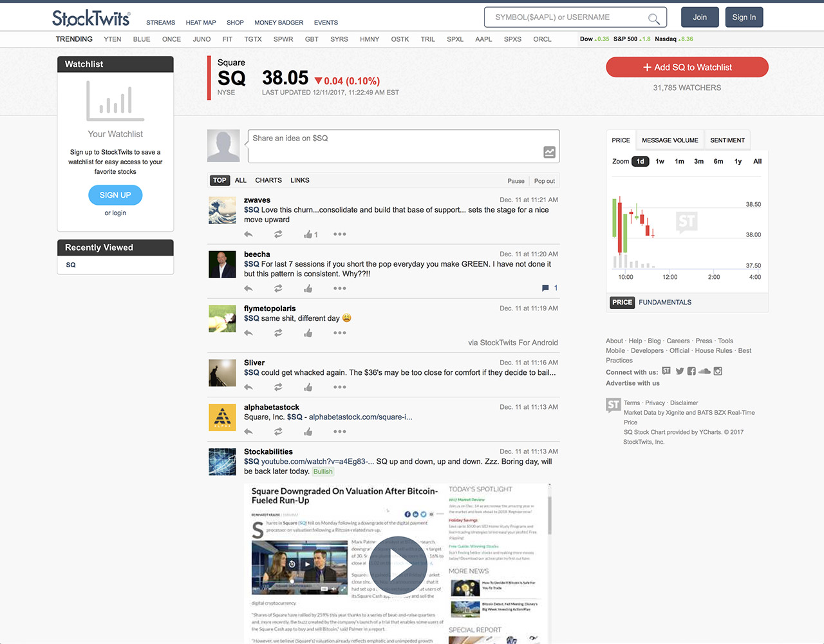Set chart zoom to 1w

[x=660, y=162]
